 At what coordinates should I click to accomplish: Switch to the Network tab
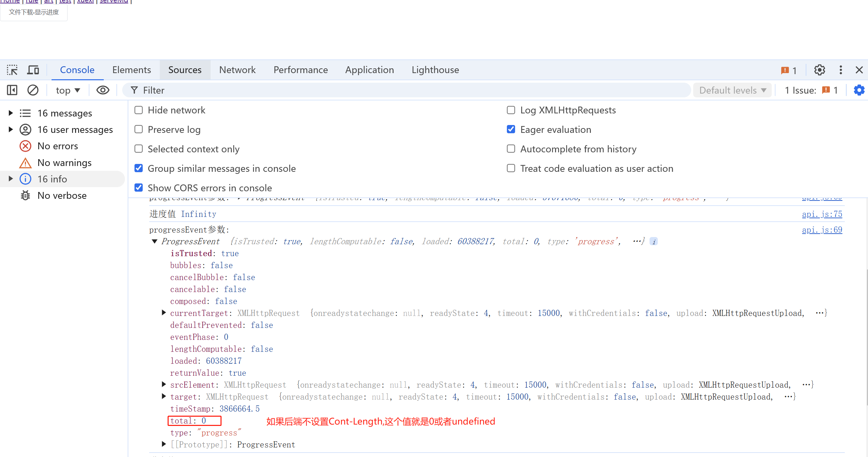click(237, 70)
